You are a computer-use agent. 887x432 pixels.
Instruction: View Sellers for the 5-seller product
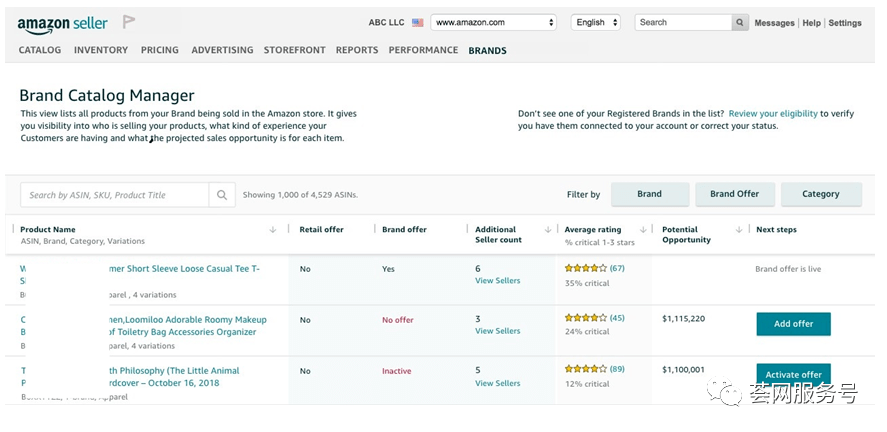497,383
